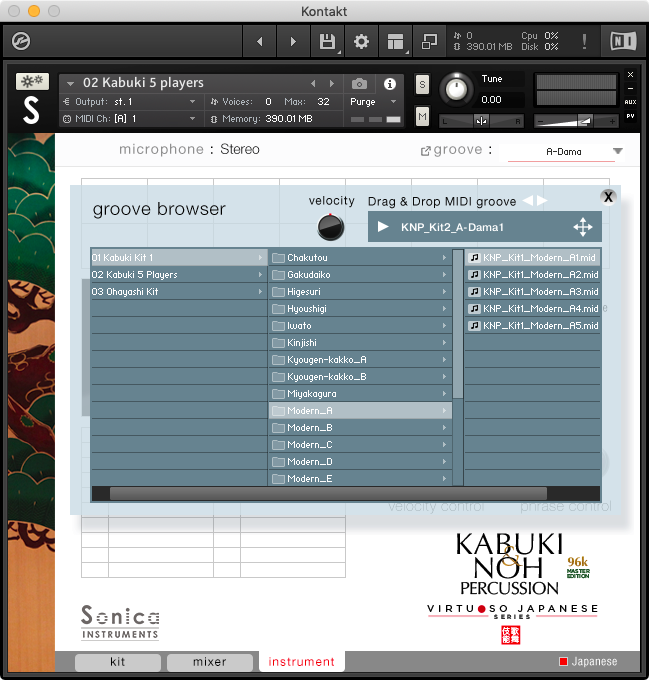This screenshot has width=649, height=680.
Task: Click the exclamation panic icon
Action: [584, 42]
